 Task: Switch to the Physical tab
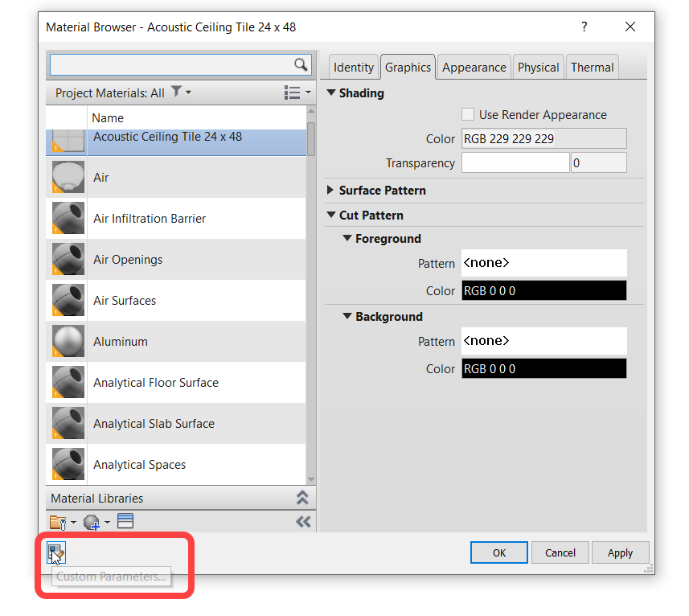point(539,68)
